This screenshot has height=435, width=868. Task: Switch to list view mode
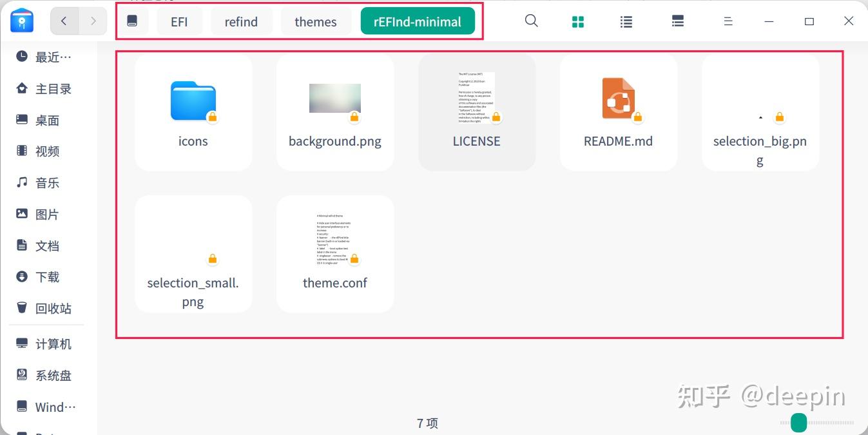626,21
